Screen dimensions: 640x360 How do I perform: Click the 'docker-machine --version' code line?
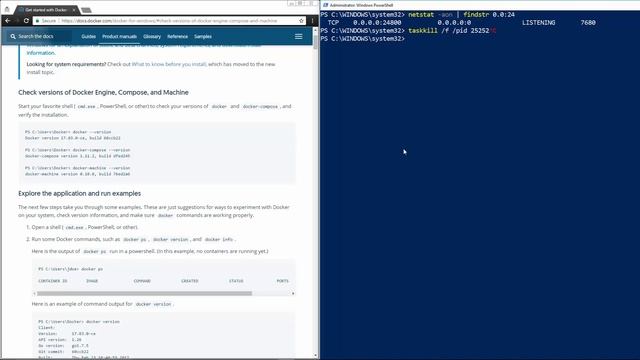tap(78, 168)
